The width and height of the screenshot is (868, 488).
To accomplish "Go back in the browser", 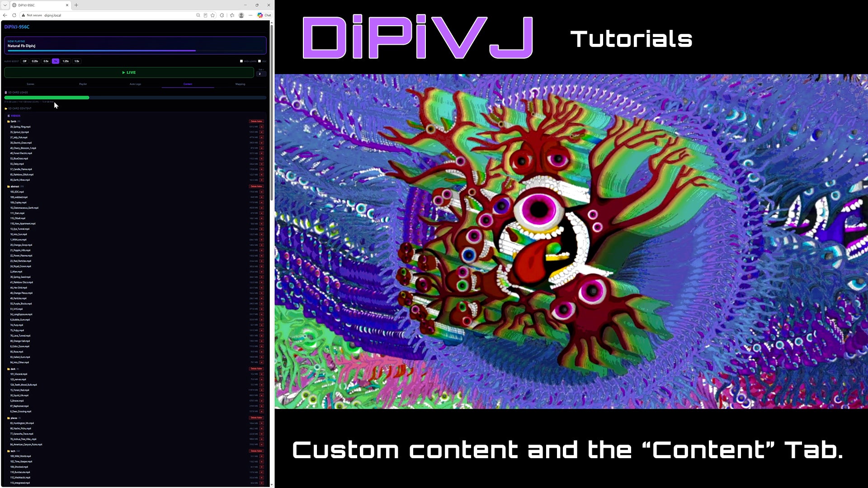I will coord(5,15).
